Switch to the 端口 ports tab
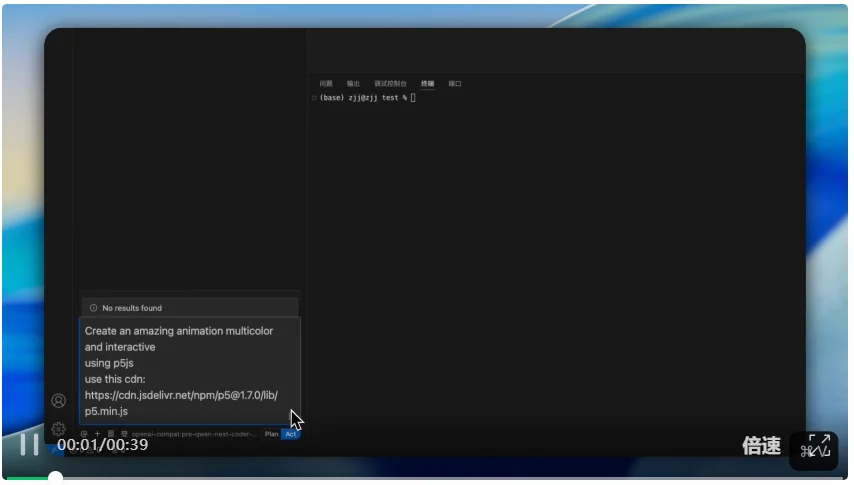Viewport: 854px width, 485px height. (455, 84)
